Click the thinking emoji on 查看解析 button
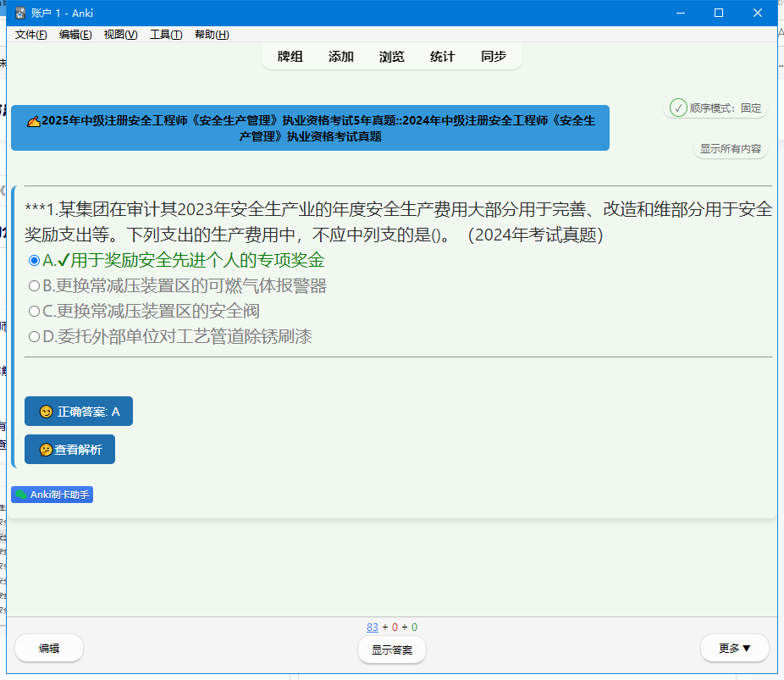This screenshot has height=680, width=784. click(x=46, y=450)
